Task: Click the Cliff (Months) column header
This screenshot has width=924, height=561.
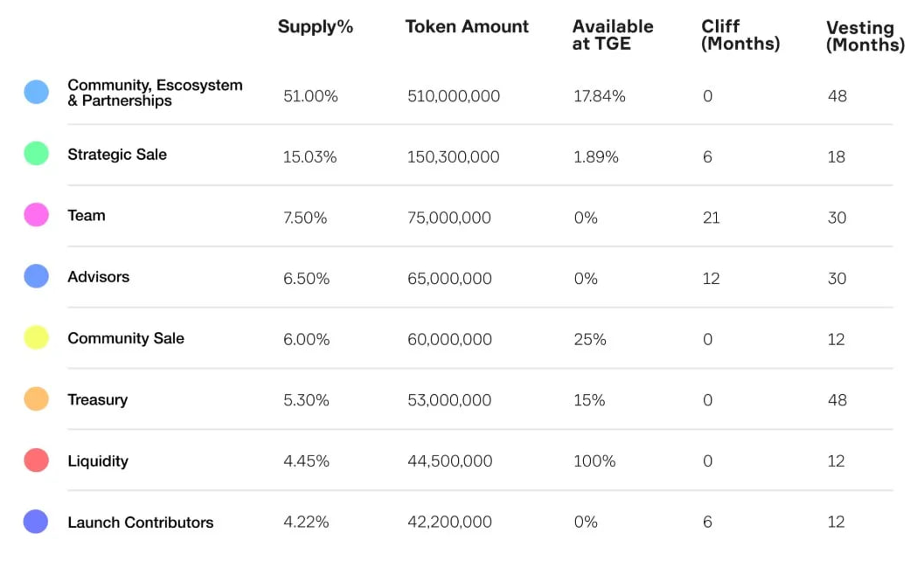Action: coord(740,35)
